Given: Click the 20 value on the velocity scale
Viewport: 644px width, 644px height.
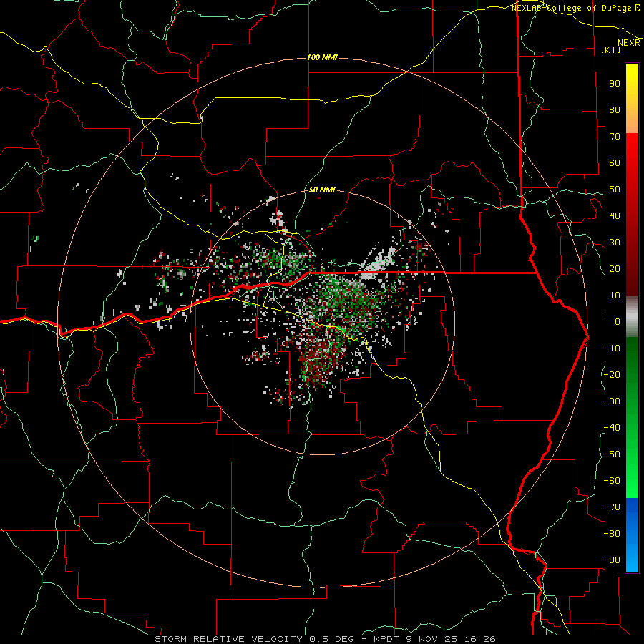Looking at the screenshot, I should coord(615,269).
